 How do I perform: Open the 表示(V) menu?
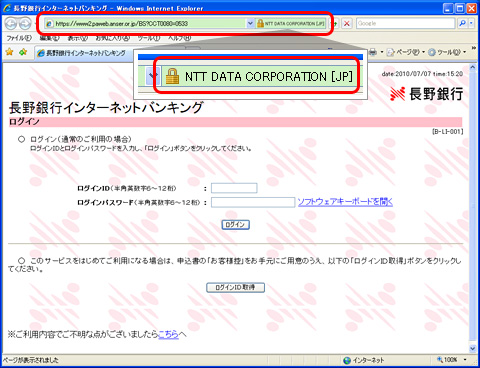tap(78, 38)
